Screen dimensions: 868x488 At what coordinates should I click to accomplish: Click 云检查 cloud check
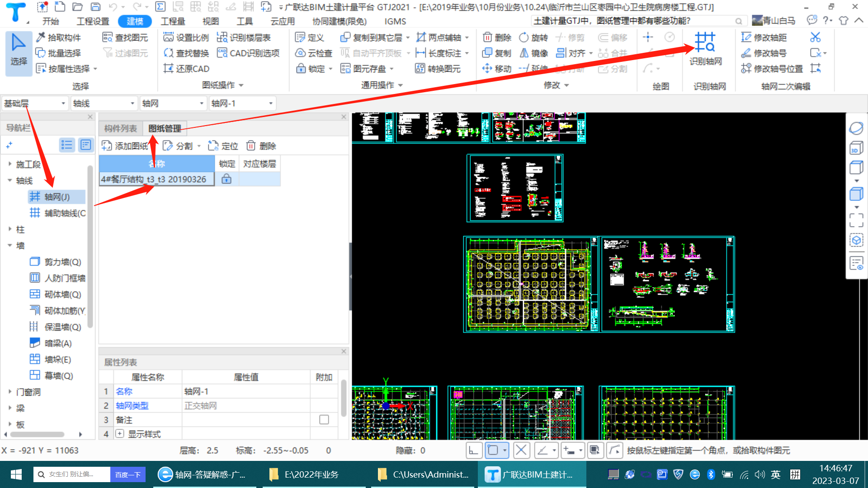tap(314, 53)
